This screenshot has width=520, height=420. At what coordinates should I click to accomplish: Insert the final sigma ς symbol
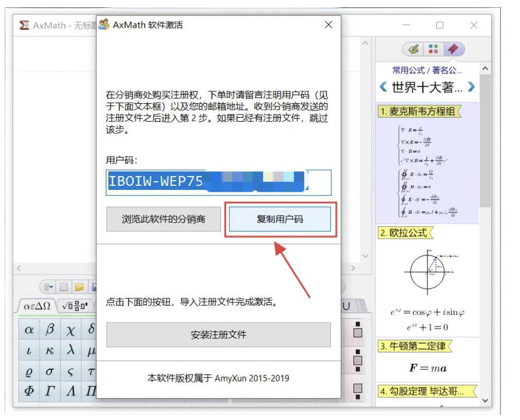coord(70,371)
